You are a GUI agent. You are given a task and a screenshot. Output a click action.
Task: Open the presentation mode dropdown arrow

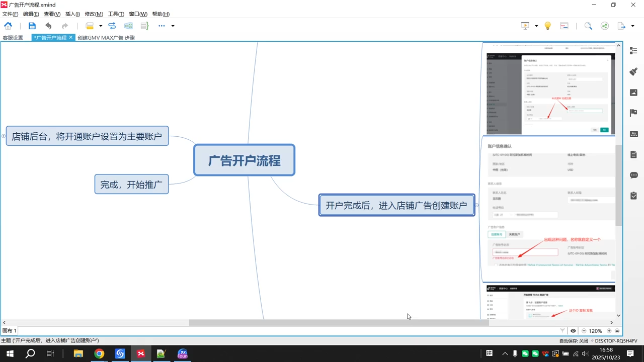(537, 26)
